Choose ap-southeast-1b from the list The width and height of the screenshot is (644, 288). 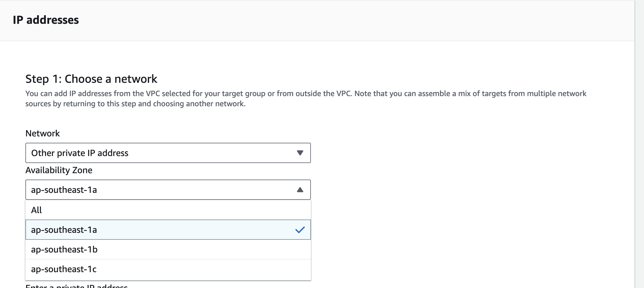tap(64, 250)
